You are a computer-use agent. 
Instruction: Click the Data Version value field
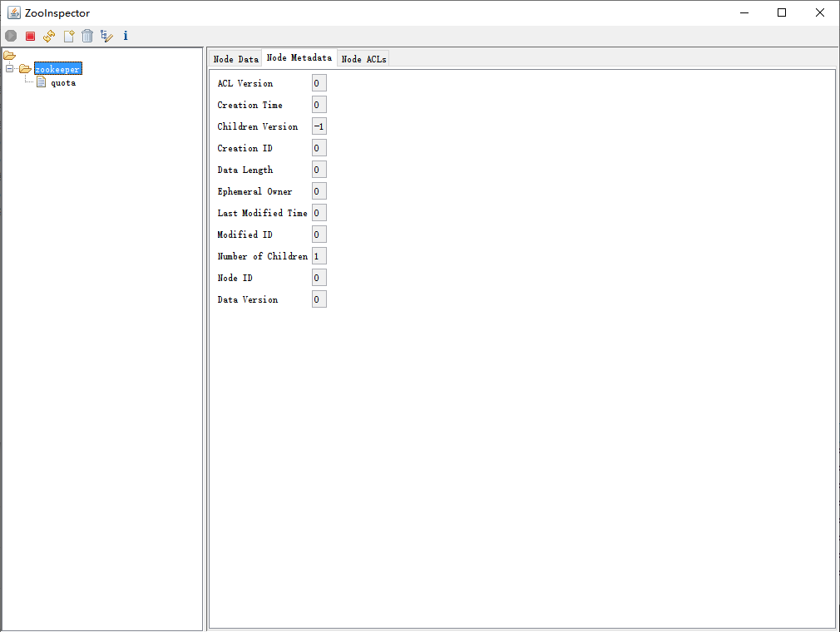(319, 299)
